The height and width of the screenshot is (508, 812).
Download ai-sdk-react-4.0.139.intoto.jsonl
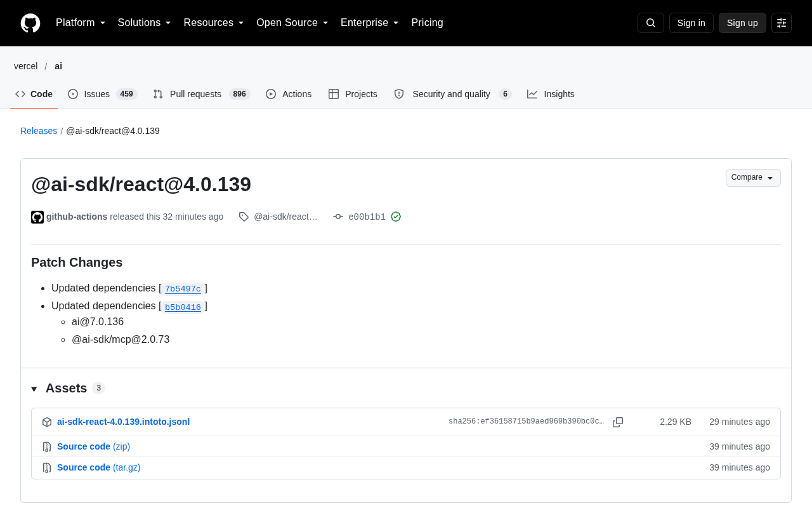coord(123,422)
